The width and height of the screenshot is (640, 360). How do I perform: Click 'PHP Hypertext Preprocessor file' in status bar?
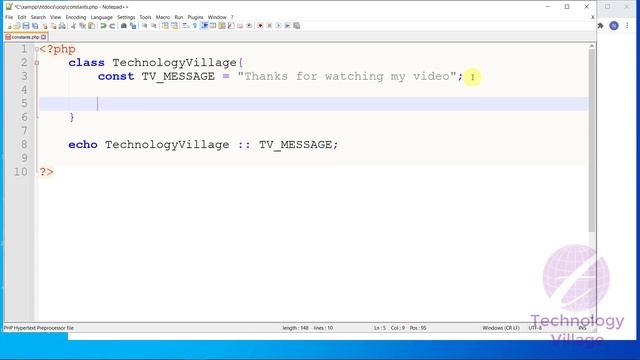coord(39,328)
